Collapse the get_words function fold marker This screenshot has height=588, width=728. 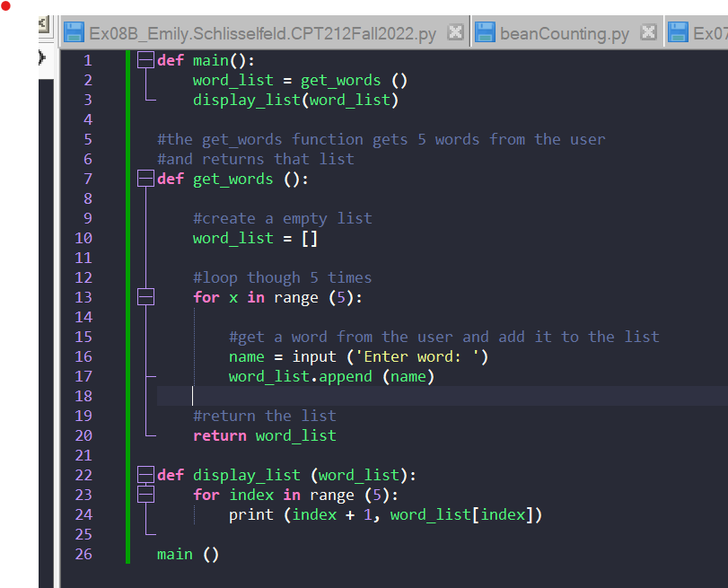(145, 178)
